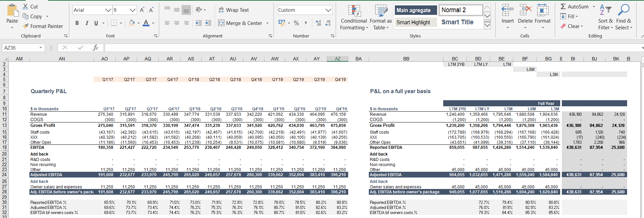The image size is (644, 218).
Task: Click the Quarterly P&L title cell
Action: pyautogui.click(x=49, y=91)
